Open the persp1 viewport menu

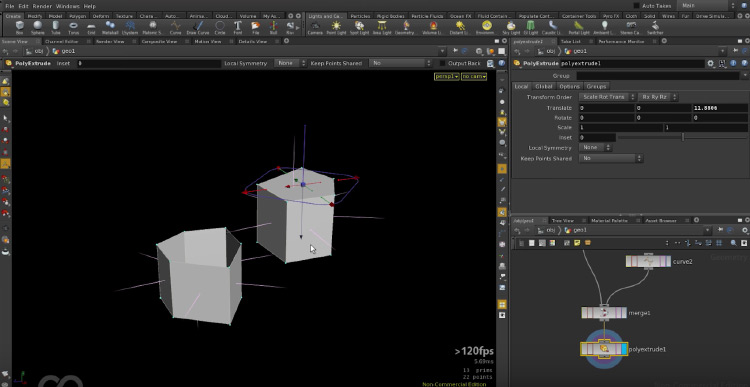(x=446, y=77)
